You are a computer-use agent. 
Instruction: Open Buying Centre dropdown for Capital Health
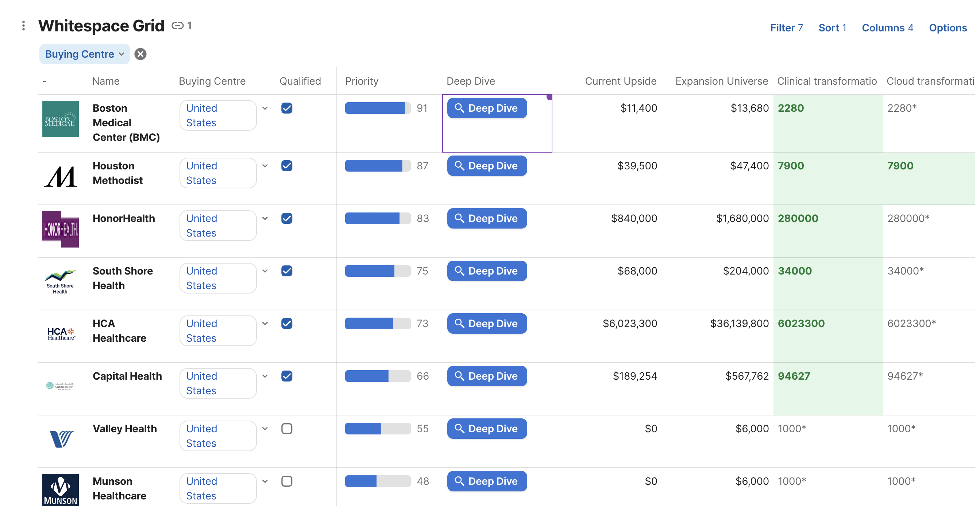tap(265, 376)
